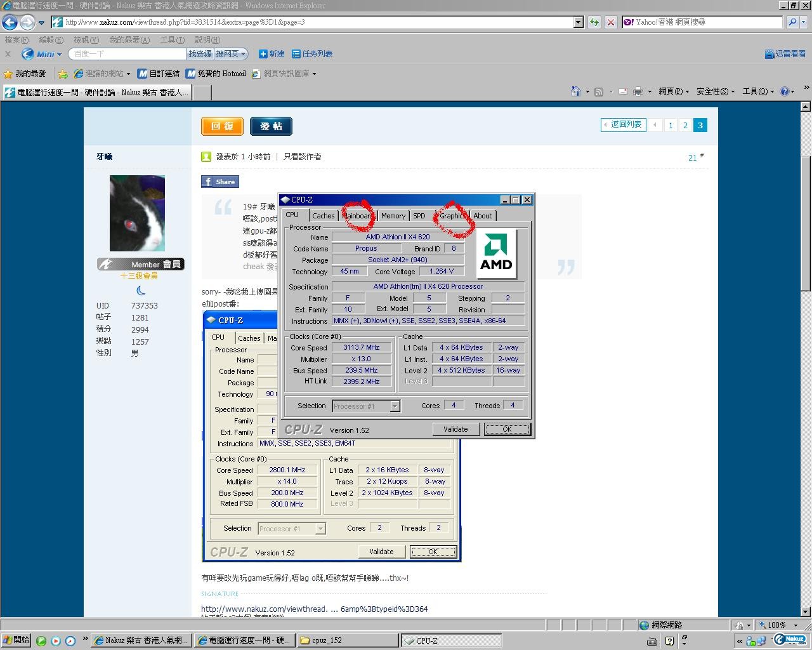
Task: Click the 返回列表 return to list link
Action: [x=623, y=124]
